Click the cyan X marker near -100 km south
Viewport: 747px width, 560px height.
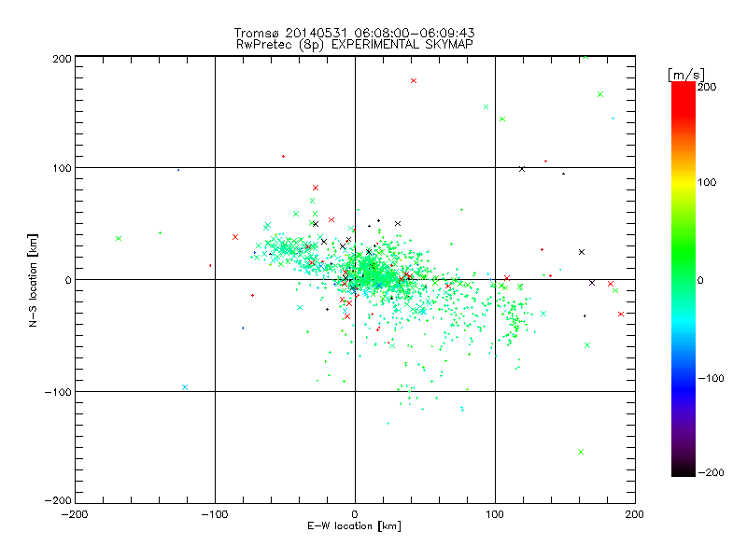tap(185, 387)
